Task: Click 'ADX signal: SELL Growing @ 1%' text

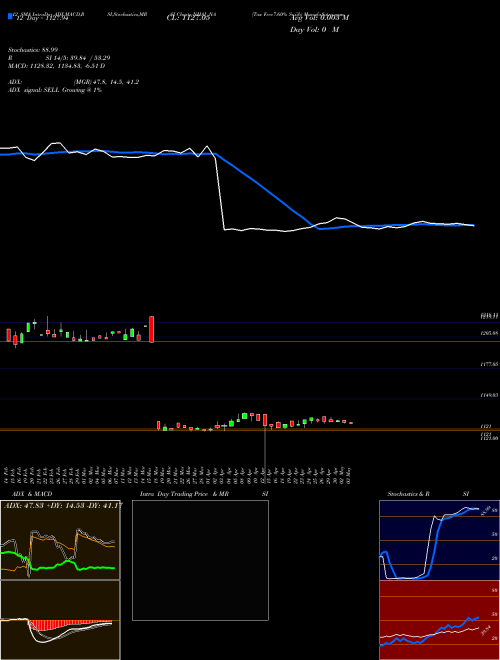Action: [55, 90]
